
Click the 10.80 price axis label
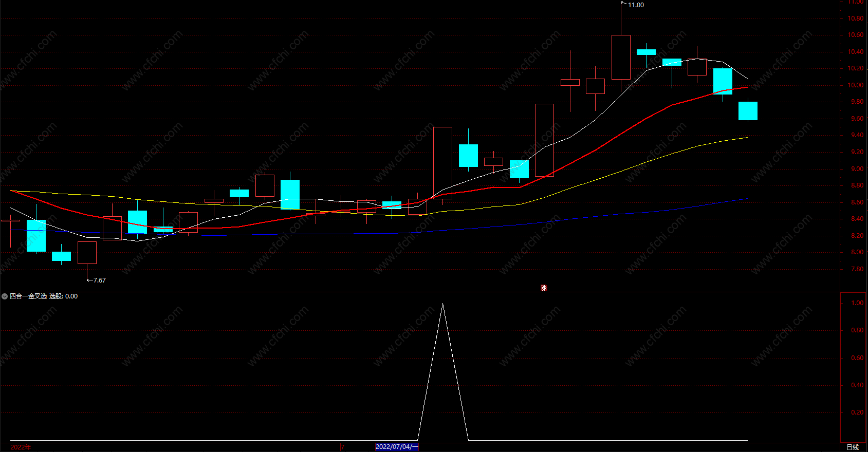[856, 18]
